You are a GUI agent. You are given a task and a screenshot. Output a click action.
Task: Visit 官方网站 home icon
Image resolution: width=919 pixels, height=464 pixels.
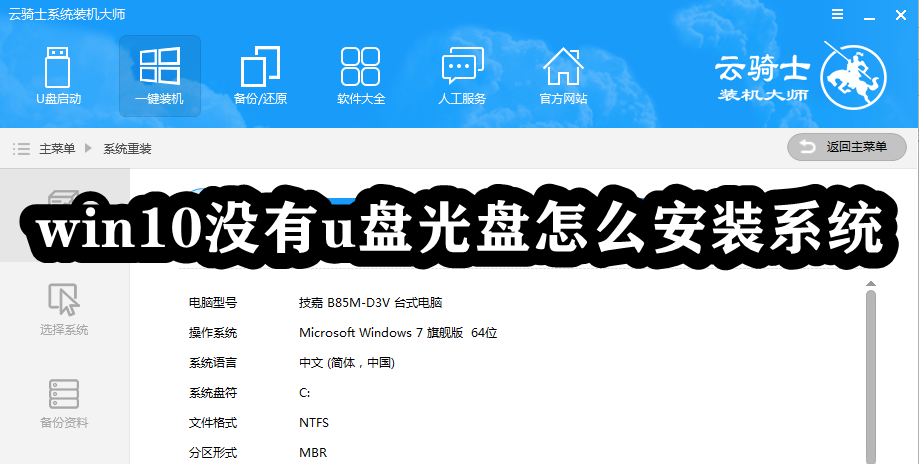coord(563,66)
